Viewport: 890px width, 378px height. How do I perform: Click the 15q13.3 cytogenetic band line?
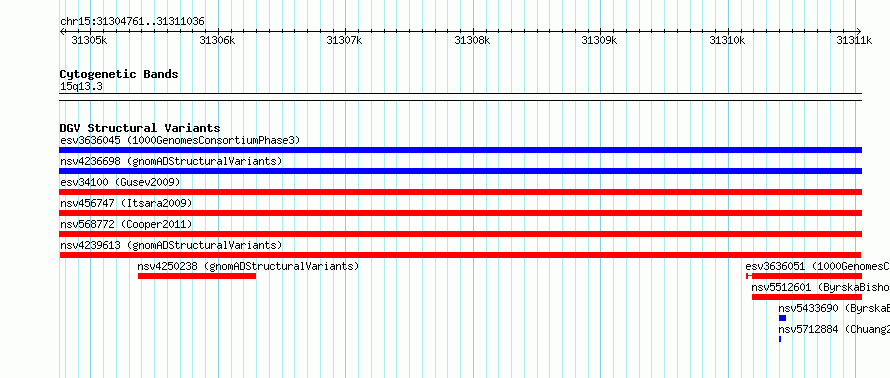460,97
